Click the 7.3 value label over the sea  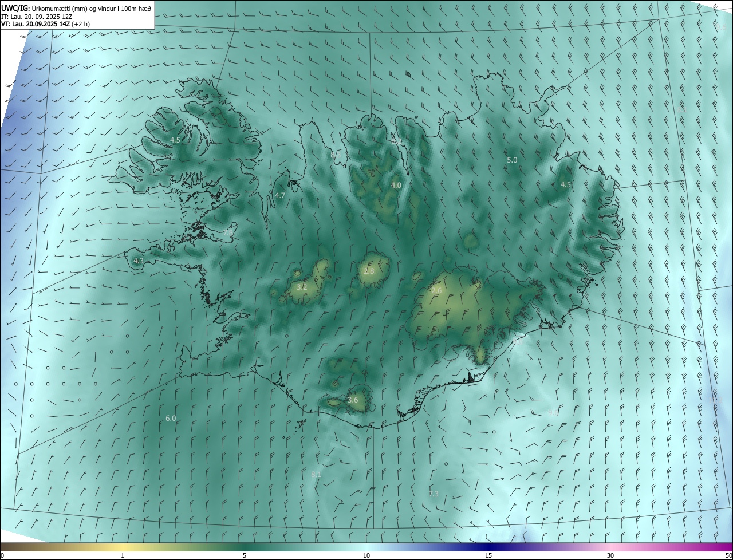[x=434, y=494]
